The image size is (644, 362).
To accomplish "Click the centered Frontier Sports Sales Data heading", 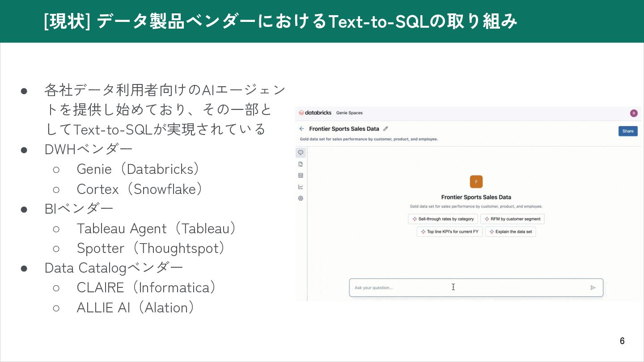I will (476, 197).
